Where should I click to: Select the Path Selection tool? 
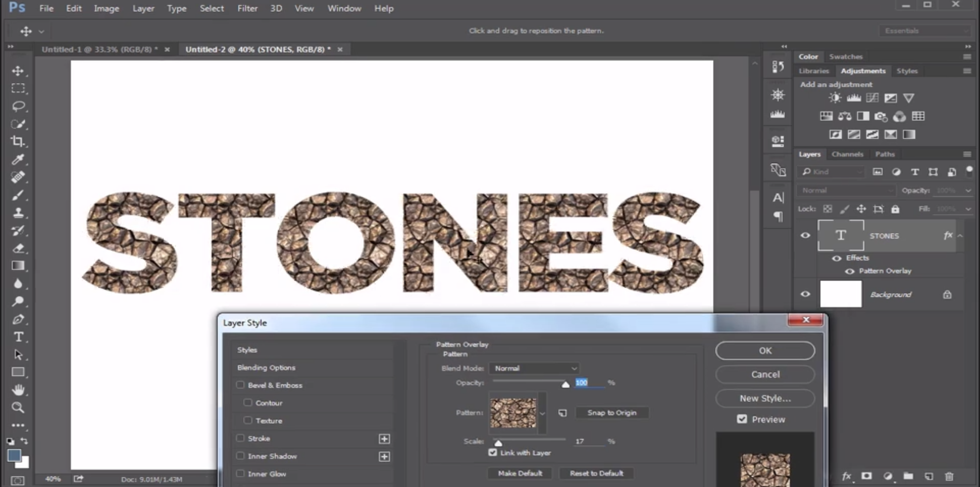pyautogui.click(x=18, y=354)
